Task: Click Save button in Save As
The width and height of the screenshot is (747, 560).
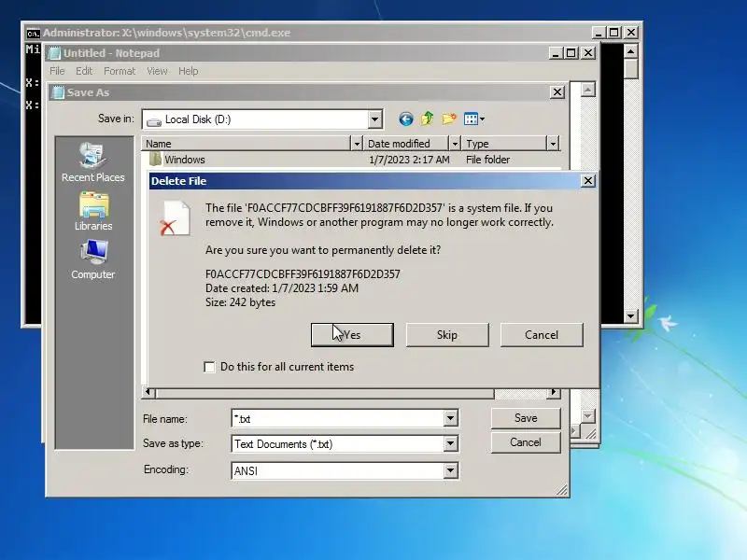Action: (526, 418)
